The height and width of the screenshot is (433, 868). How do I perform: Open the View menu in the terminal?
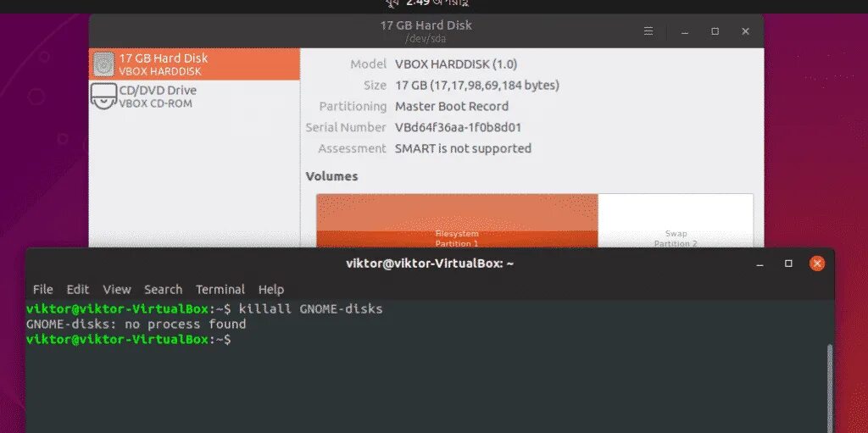click(x=117, y=290)
